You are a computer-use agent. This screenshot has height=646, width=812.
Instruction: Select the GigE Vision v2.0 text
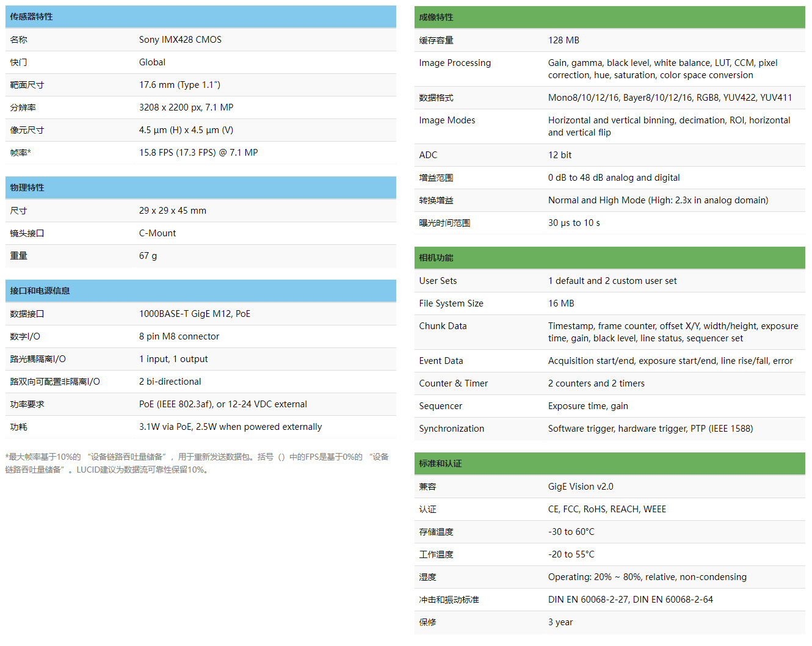(x=581, y=487)
